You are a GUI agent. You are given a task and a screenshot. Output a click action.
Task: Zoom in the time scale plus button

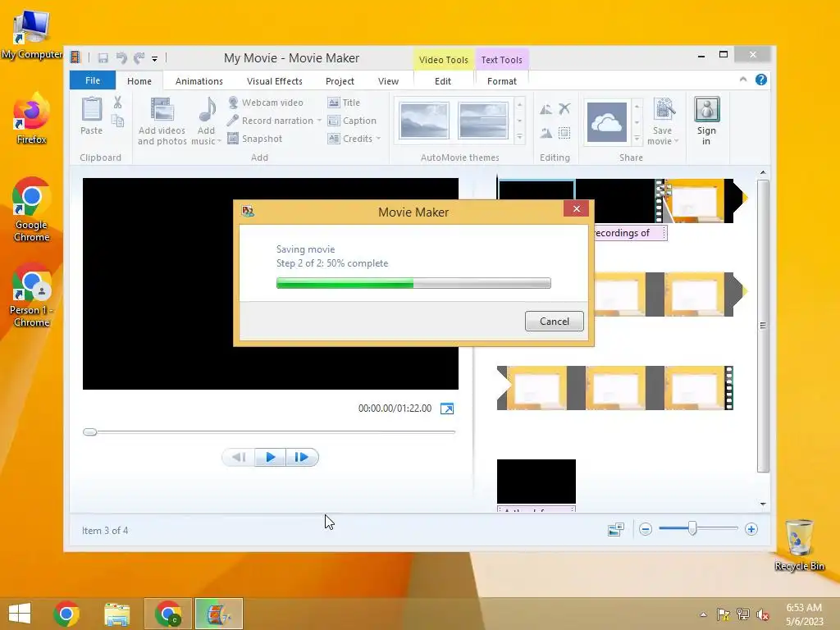coord(751,529)
